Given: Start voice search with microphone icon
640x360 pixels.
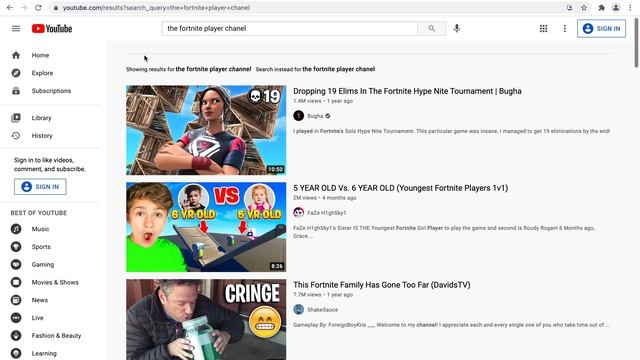Looking at the screenshot, I should point(457,28).
